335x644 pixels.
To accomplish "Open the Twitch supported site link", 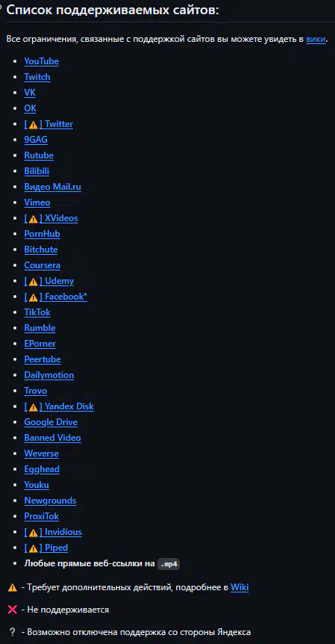I will pyautogui.click(x=37, y=77).
